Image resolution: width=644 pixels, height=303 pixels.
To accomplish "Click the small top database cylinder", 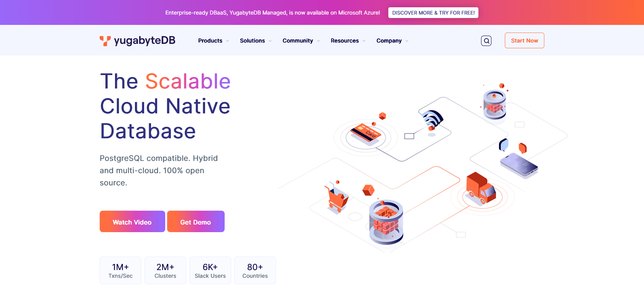I will (x=495, y=105).
